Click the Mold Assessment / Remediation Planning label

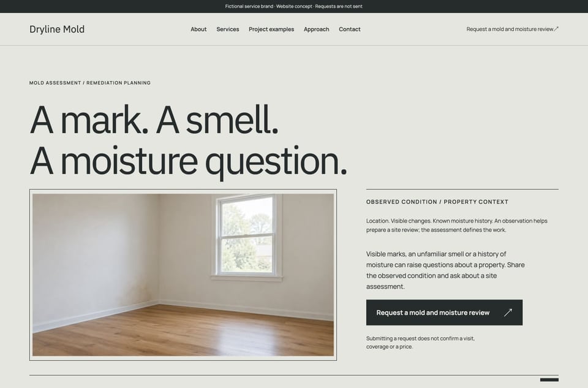90,83
